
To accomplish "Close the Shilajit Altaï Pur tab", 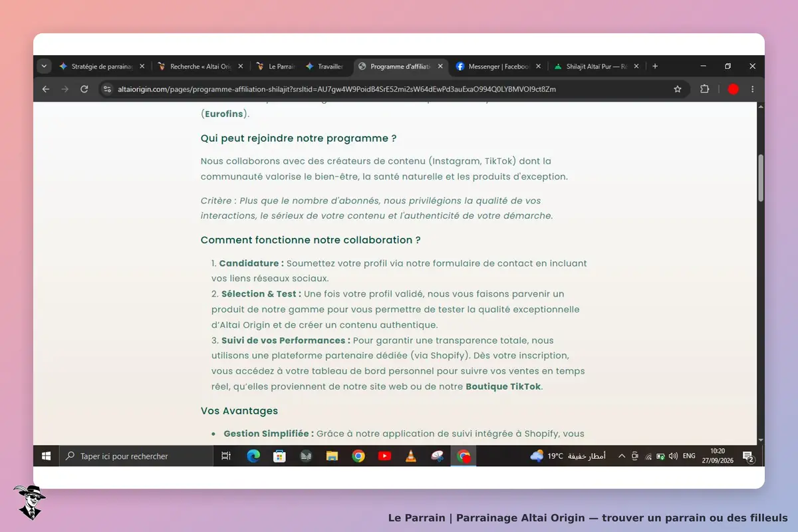I will coord(636,66).
